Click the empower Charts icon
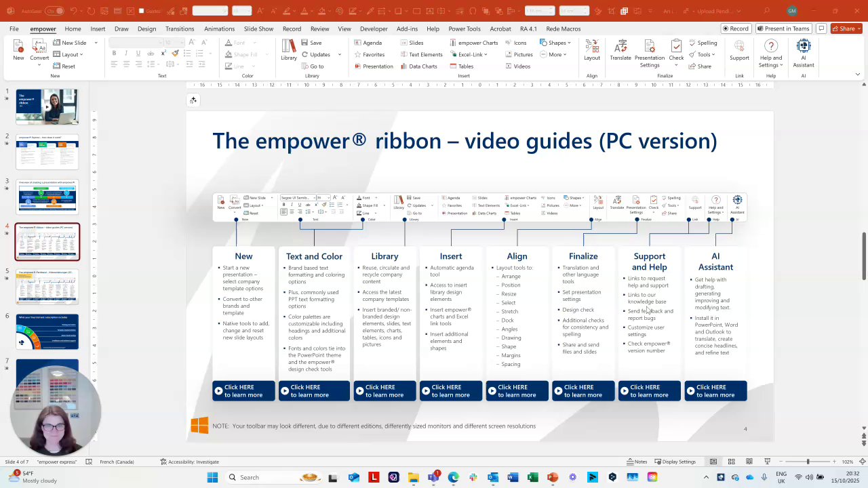Screen dimensions: 868x488 point(473,43)
